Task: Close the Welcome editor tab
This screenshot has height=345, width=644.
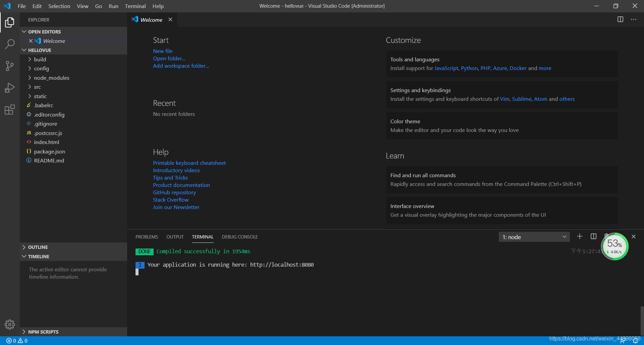Action: point(170,19)
